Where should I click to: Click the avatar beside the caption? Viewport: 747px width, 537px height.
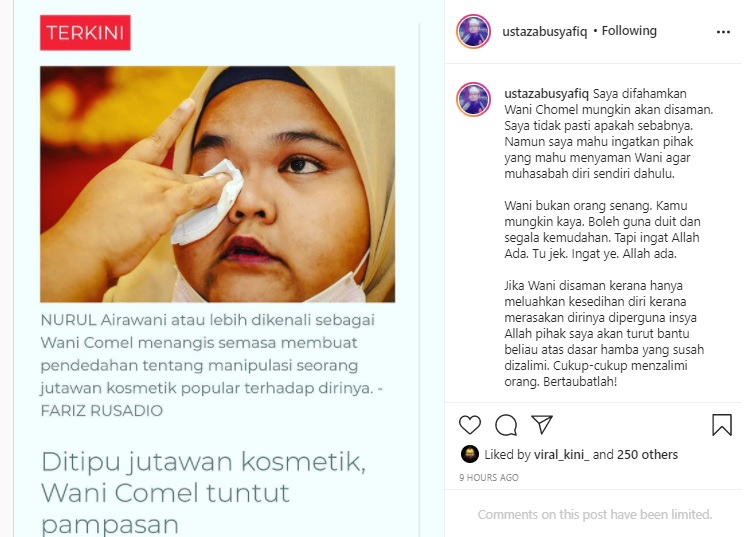click(474, 100)
